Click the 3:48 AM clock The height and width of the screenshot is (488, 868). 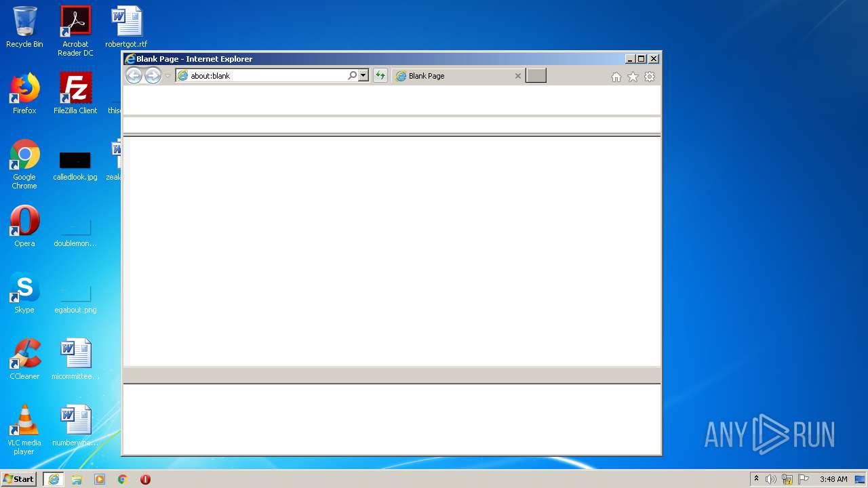tap(833, 479)
